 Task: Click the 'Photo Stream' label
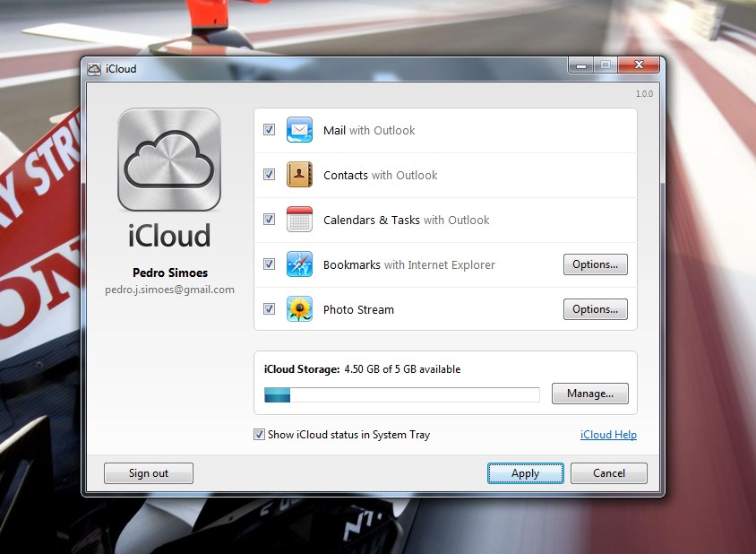click(x=358, y=310)
